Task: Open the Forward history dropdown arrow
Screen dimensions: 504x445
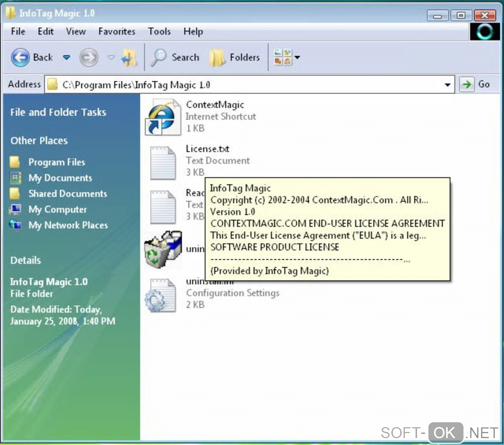Action: tap(111, 57)
